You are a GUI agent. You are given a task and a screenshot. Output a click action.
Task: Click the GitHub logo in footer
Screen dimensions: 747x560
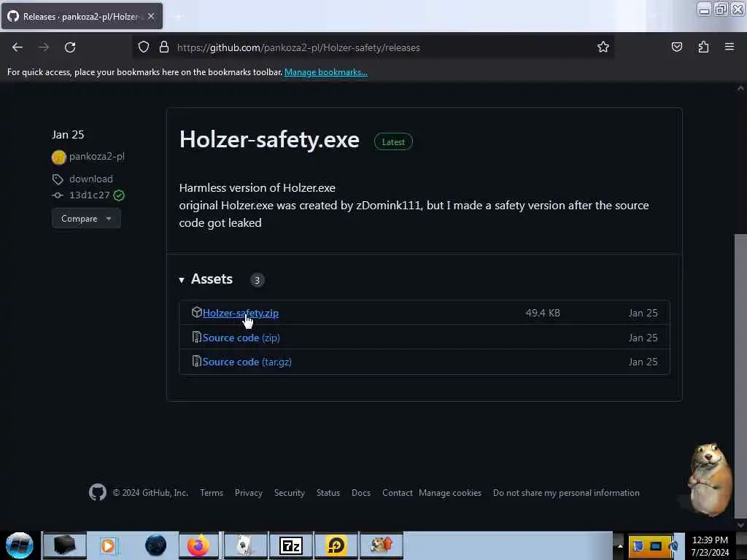(98, 492)
